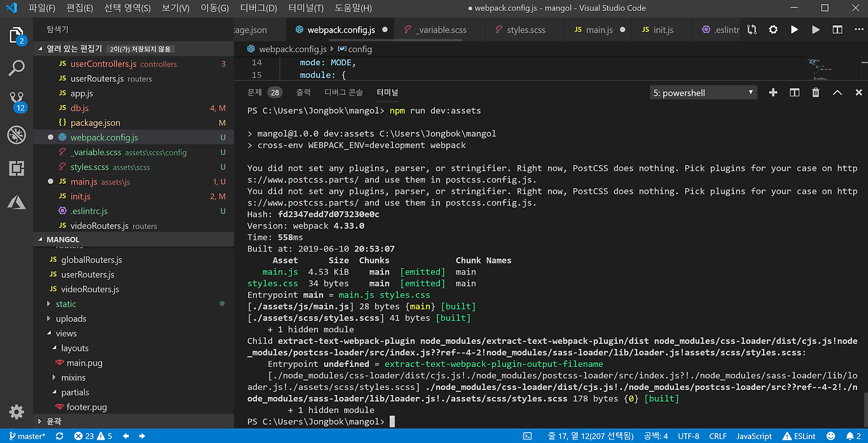Viewport: 868px width, 443px height.
Task: Close the terminal panel
Action: pyautogui.click(x=859, y=92)
